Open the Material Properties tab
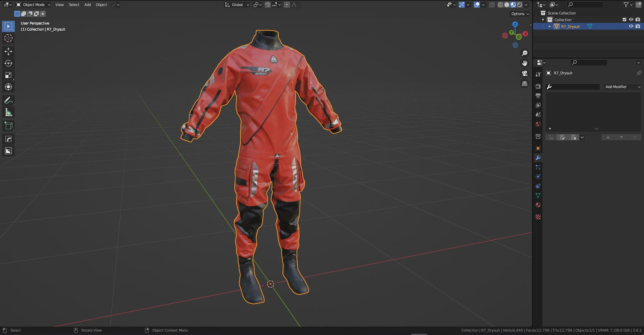The height and width of the screenshot is (335, 644). pos(538,204)
